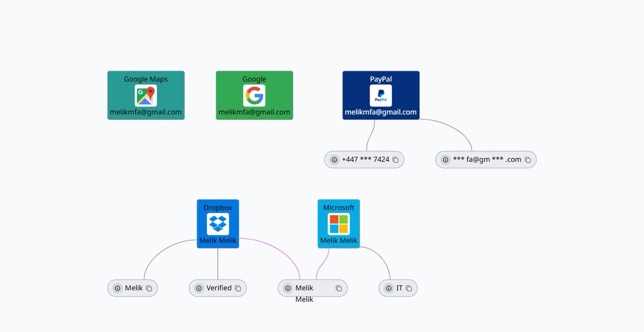
Task: Click the Microsoft four-square logo
Action: coord(339,224)
